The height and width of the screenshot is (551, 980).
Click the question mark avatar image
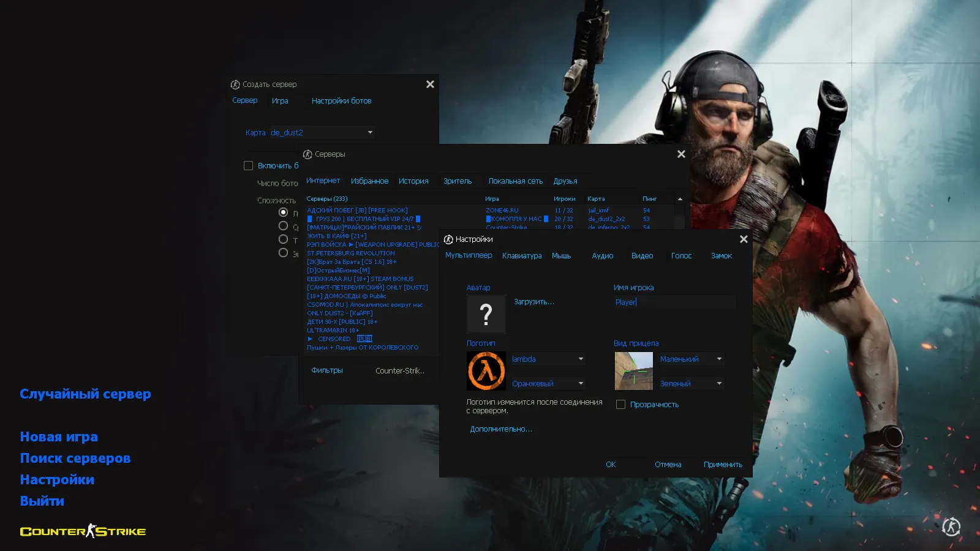click(x=486, y=314)
